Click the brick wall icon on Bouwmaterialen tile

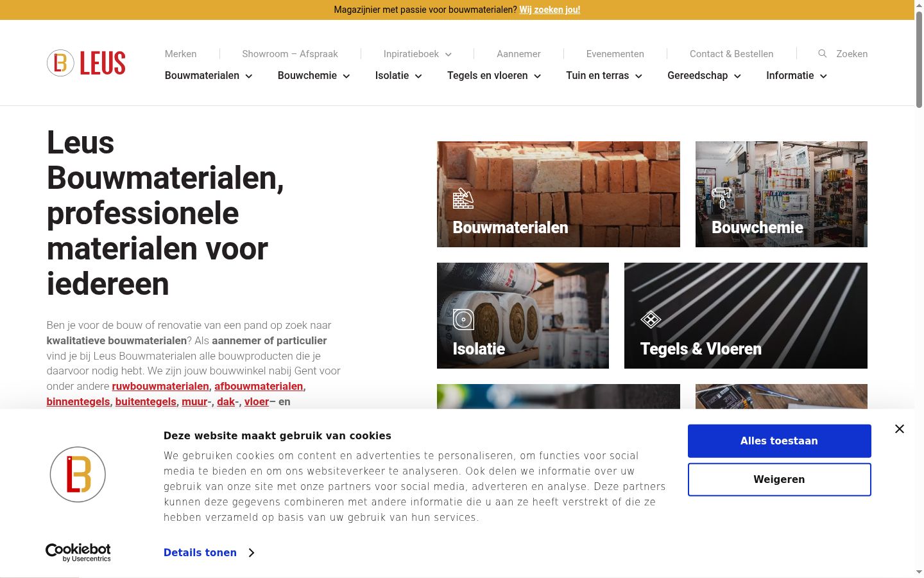463,198
